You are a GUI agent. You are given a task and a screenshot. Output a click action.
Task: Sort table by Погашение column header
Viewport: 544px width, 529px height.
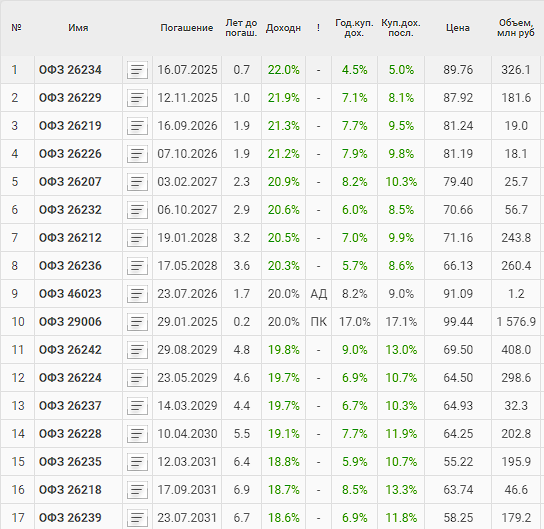pyautogui.click(x=187, y=28)
